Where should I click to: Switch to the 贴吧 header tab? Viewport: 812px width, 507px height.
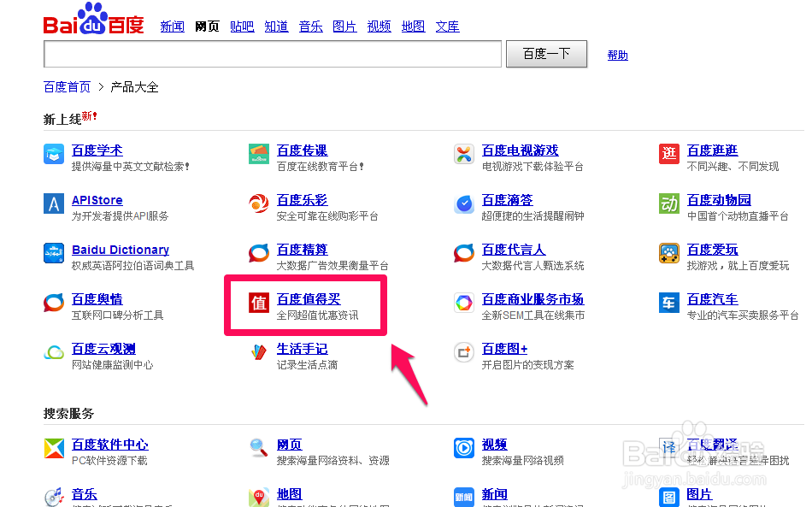tap(242, 27)
